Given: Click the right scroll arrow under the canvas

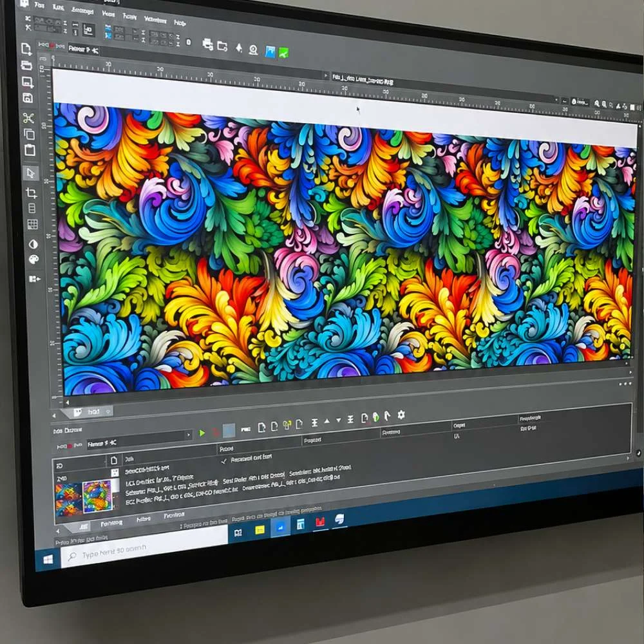Looking at the screenshot, I should click(631, 372).
